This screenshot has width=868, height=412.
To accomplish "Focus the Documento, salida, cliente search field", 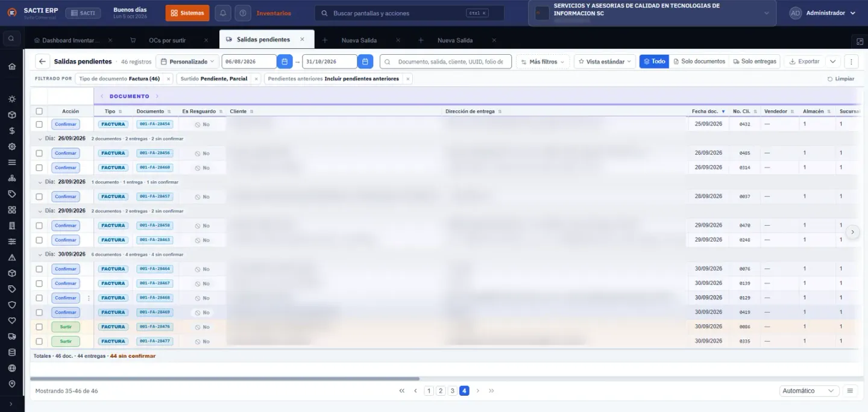I will coord(445,61).
